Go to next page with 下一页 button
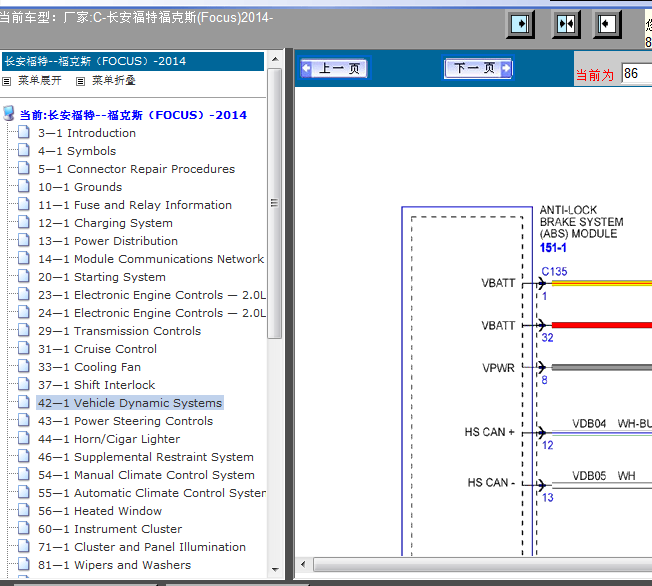 [x=478, y=68]
